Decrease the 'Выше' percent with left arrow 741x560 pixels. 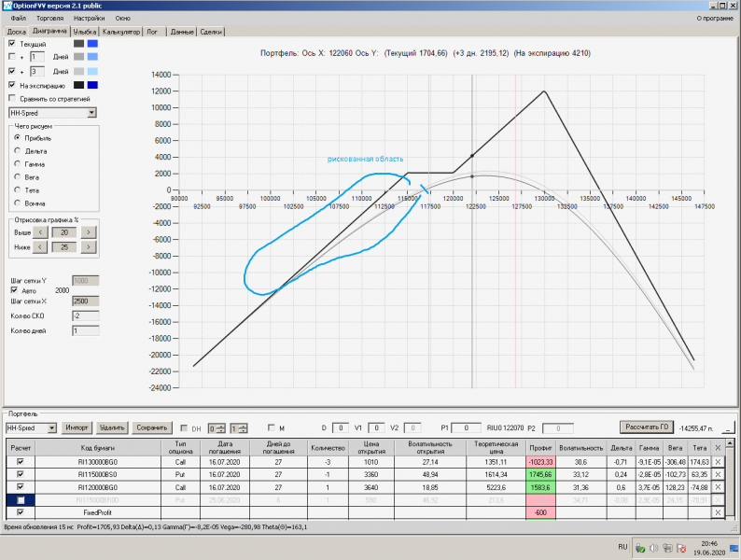[40, 232]
